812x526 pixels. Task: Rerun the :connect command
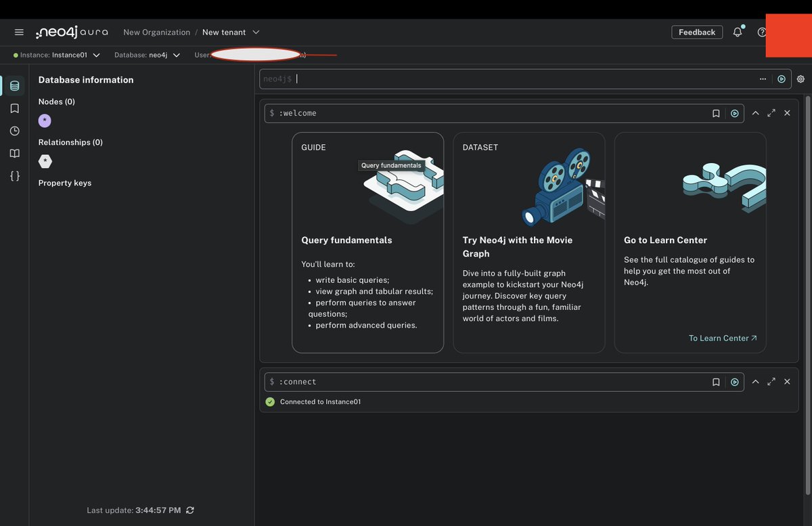click(x=735, y=382)
